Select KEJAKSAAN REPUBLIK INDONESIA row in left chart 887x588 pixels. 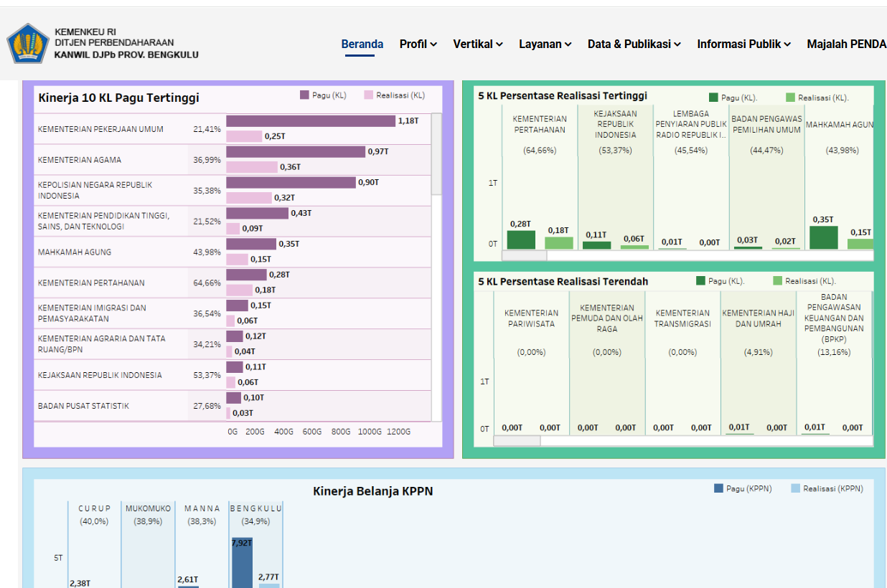click(100, 375)
